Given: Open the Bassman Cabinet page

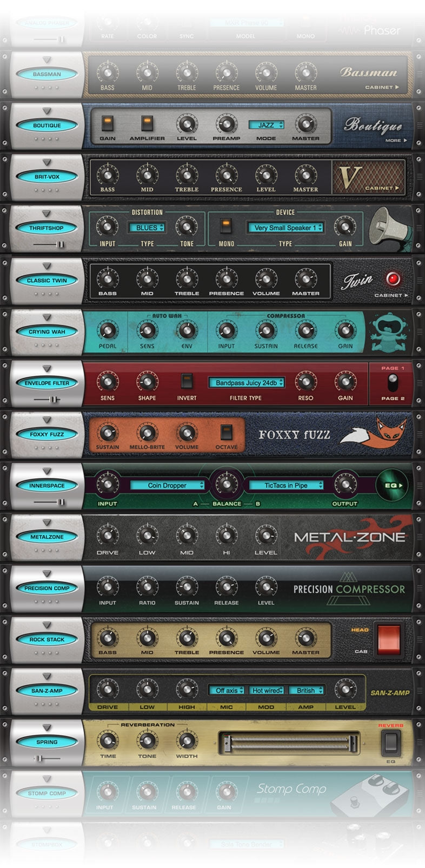Looking at the screenshot, I should point(382,87).
